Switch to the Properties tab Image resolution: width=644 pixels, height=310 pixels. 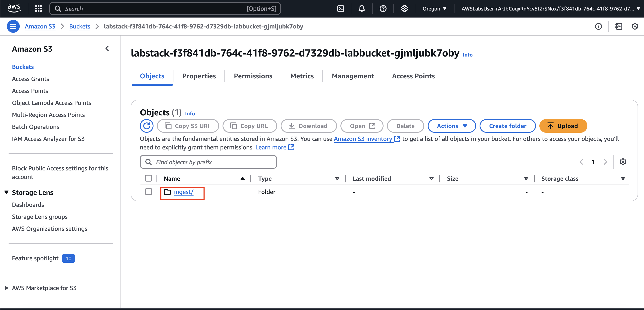[199, 76]
